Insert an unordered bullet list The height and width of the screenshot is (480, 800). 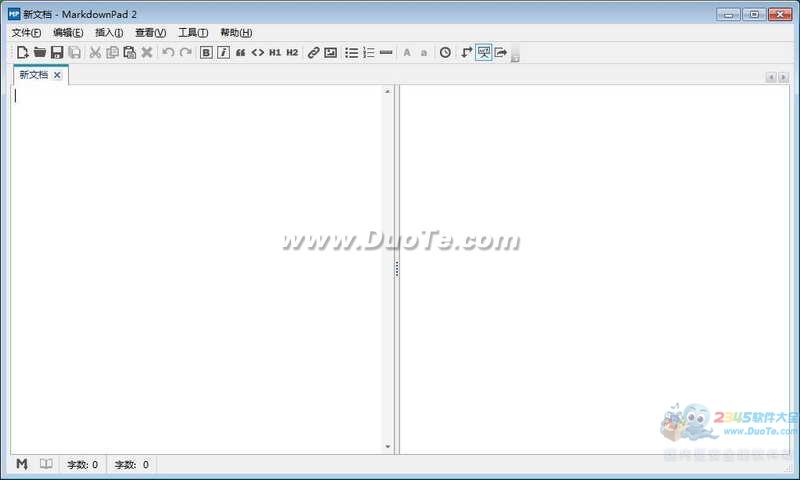point(352,52)
